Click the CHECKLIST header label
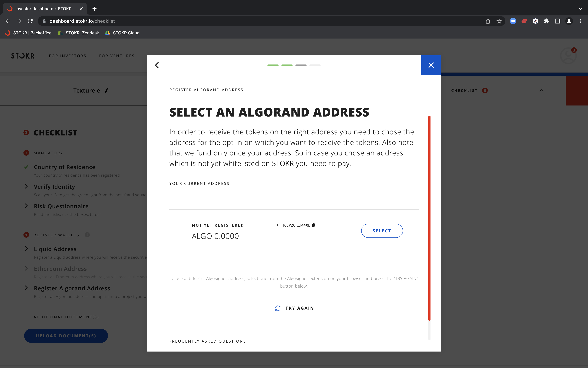Viewport: 588px width, 368px height. click(464, 91)
